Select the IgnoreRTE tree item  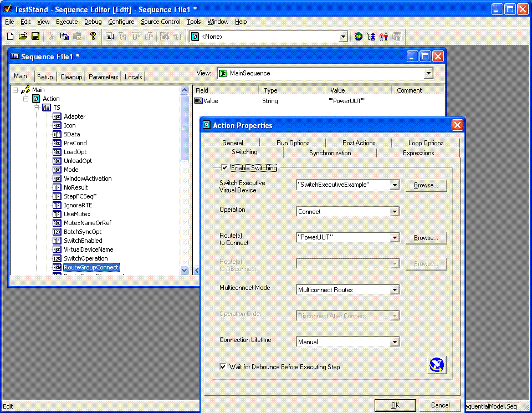(78, 205)
